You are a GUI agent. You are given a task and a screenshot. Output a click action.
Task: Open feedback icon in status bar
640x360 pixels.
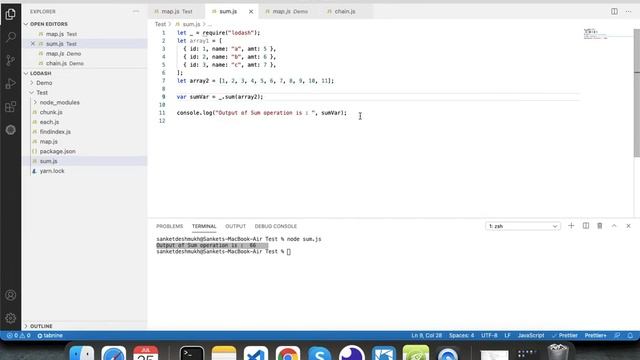(x=617, y=336)
